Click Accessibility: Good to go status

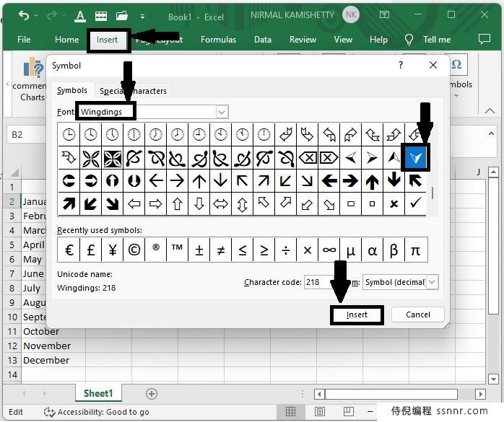pos(97,412)
